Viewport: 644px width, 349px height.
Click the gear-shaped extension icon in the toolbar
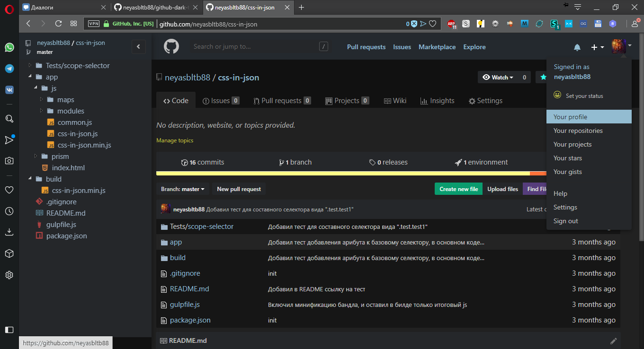(x=495, y=24)
